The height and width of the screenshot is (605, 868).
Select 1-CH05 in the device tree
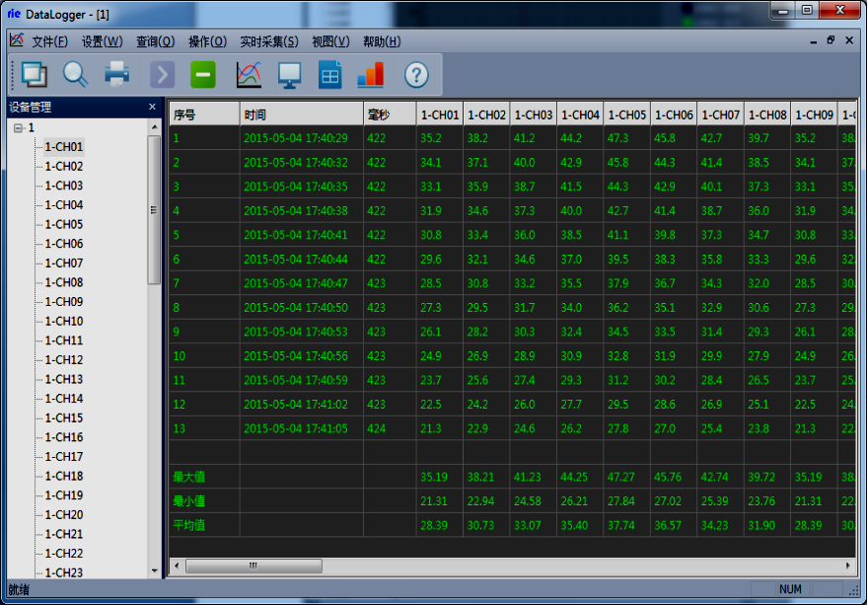click(63, 224)
